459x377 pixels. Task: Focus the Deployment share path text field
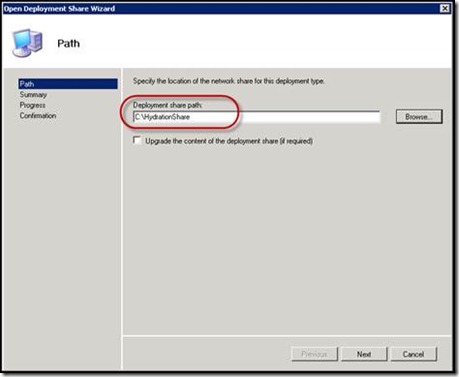pos(256,117)
